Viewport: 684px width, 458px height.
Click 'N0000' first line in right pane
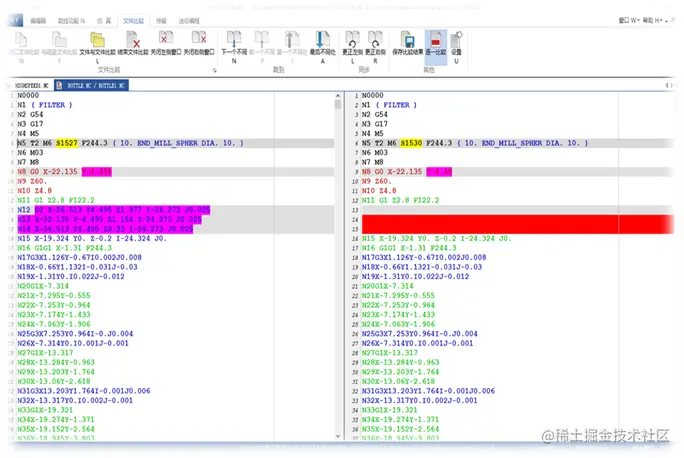coord(373,96)
